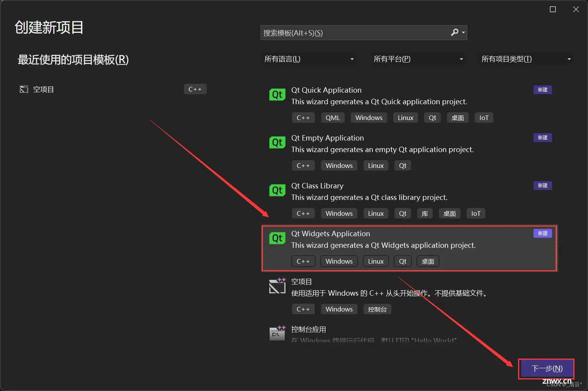Click Qt class library project description text
The width and height of the screenshot is (588, 391).
click(x=369, y=197)
